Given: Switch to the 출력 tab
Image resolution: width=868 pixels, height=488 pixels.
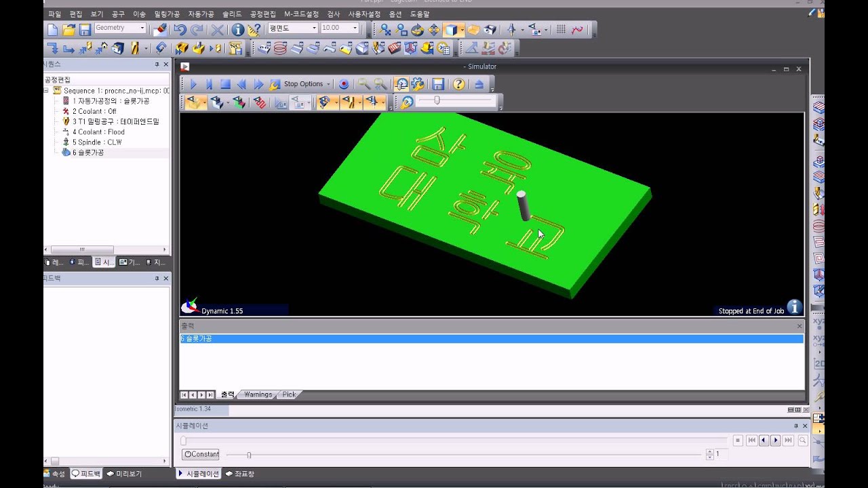Looking at the screenshot, I should (x=227, y=394).
